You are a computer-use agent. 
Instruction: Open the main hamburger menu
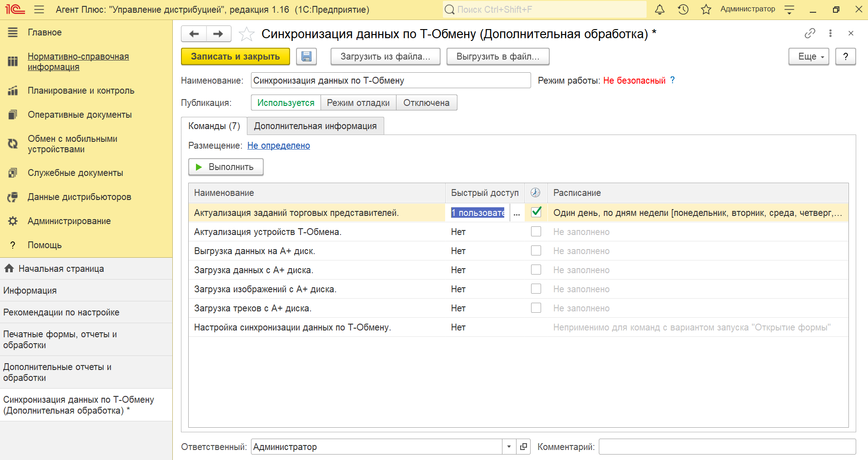click(39, 10)
